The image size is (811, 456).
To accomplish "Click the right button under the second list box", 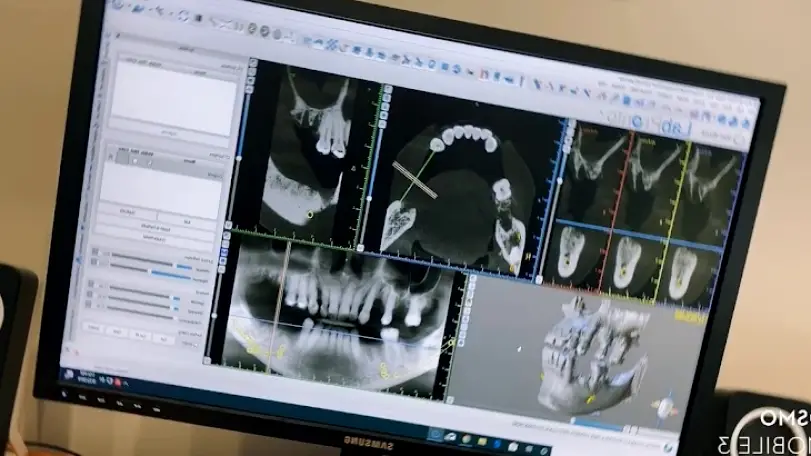I will click(x=187, y=221).
